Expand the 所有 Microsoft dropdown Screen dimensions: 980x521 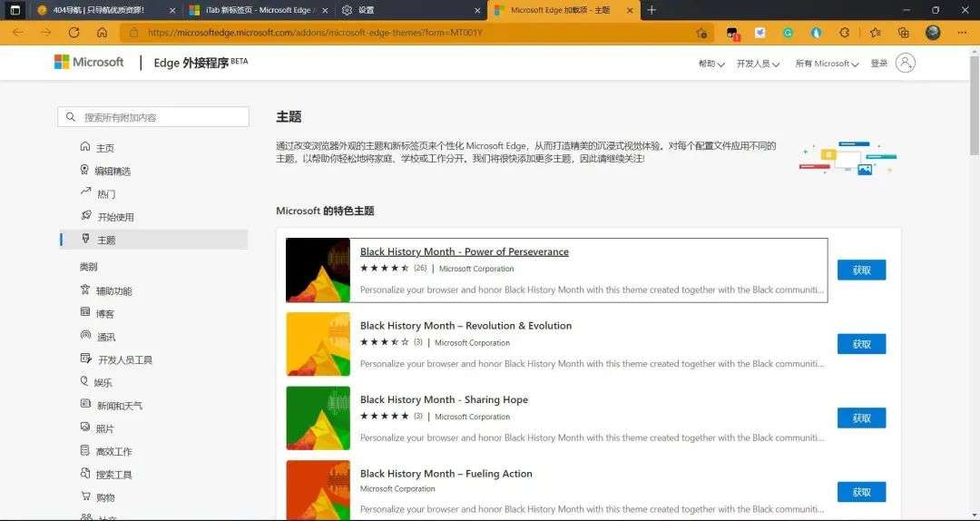[x=827, y=64]
